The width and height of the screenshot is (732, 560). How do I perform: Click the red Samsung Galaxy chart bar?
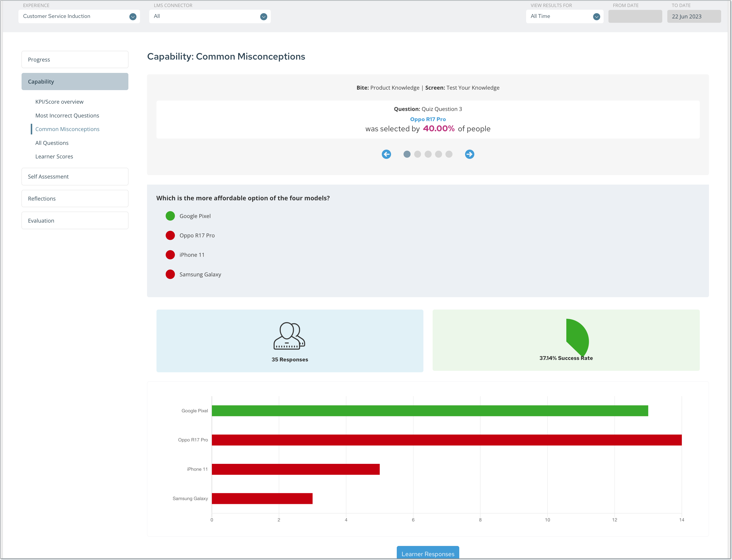[262, 499]
